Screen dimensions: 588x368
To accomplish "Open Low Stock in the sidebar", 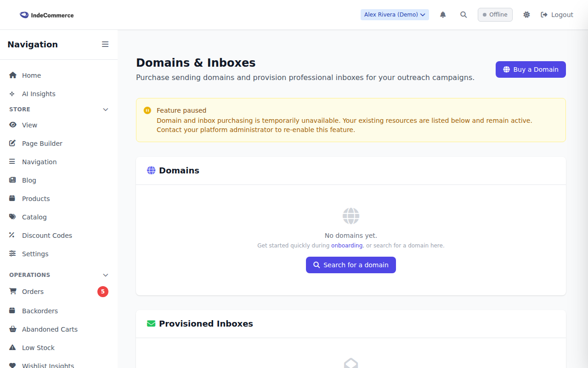I will pos(59,348).
